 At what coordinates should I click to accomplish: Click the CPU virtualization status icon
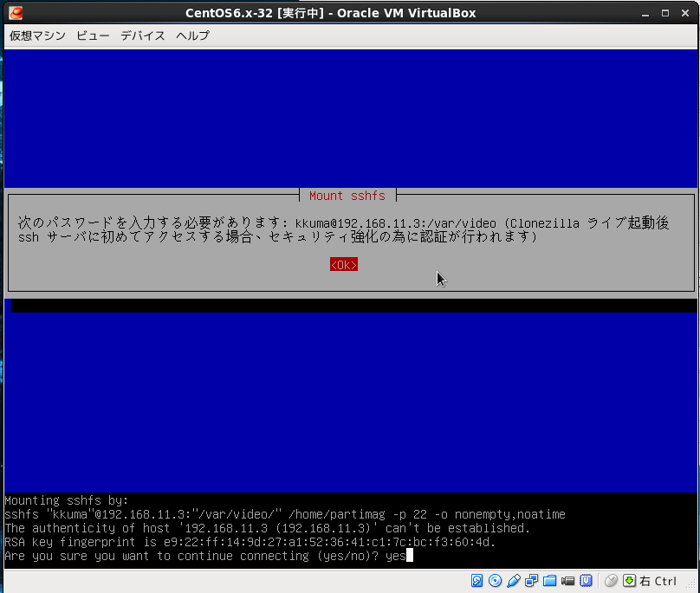click(586, 580)
